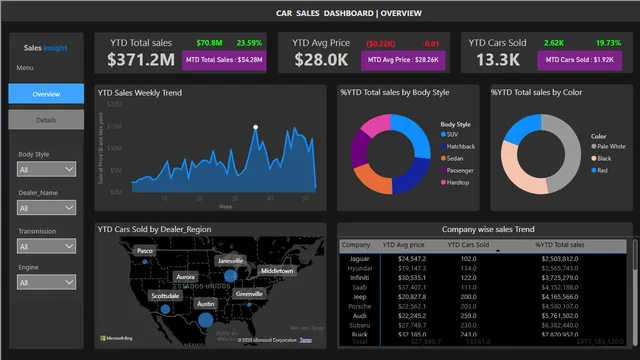
Task: Click the 13.3K YTD Cars Sold value
Action: (498, 60)
